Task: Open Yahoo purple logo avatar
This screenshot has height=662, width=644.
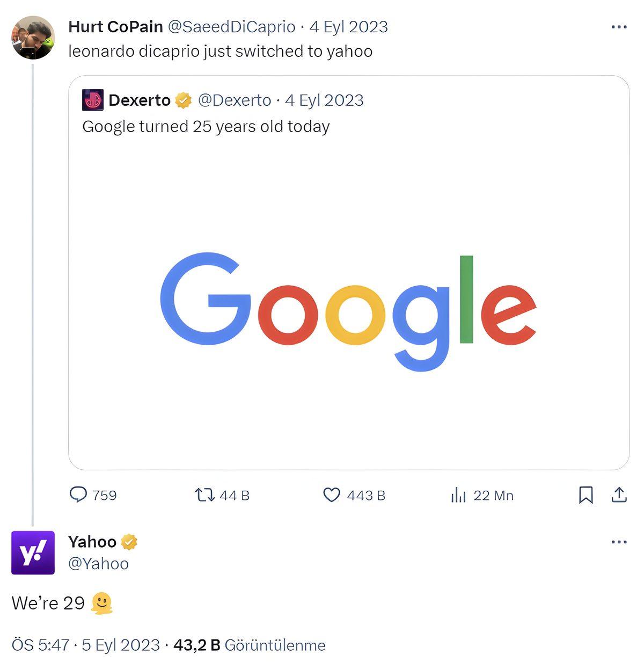Action: tap(33, 552)
